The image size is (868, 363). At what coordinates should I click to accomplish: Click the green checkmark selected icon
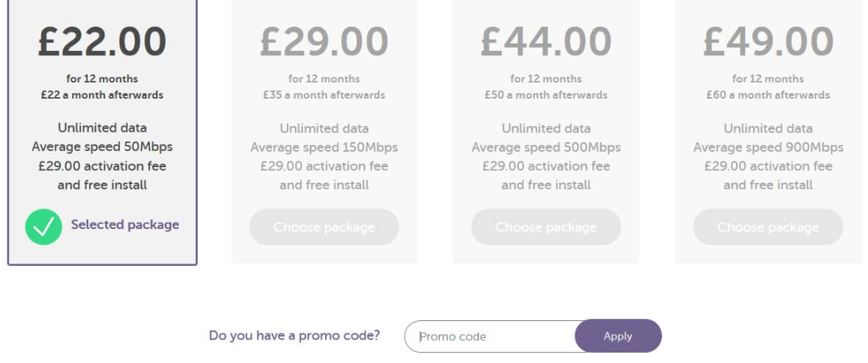(x=43, y=226)
